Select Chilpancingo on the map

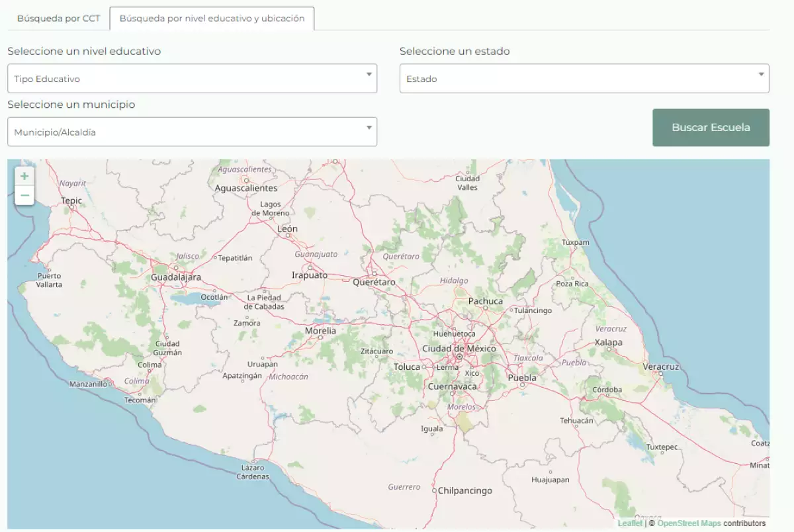465,491
